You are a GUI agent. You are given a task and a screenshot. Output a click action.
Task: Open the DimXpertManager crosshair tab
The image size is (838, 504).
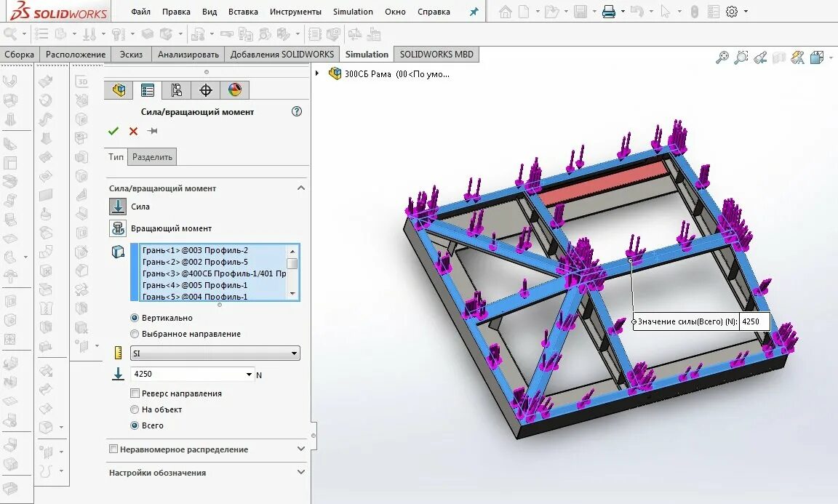pyautogui.click(x=206, y=89)
